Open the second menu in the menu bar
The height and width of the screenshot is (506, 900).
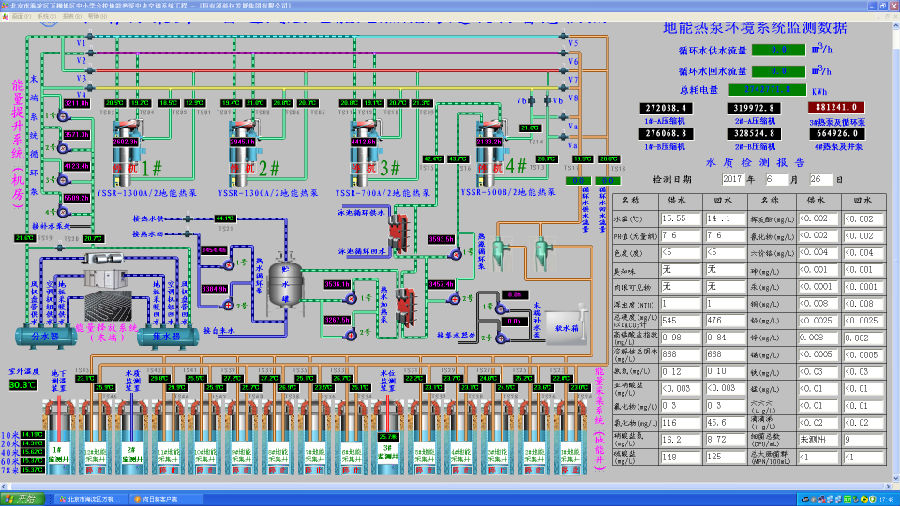[x=46, y=18]
